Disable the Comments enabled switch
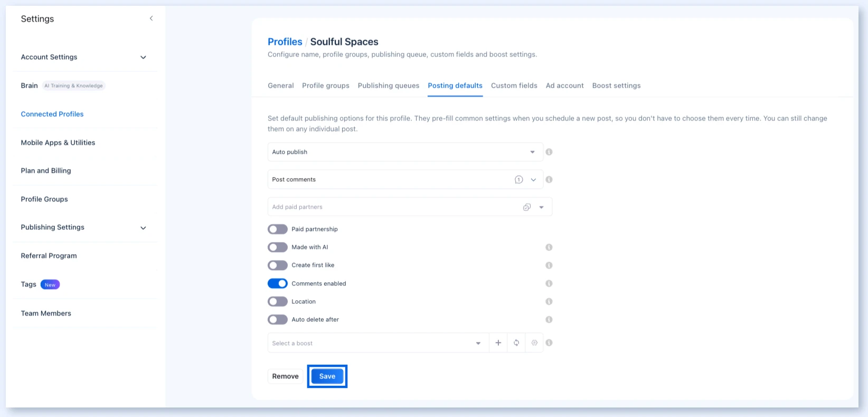 pyautogui.click(x=278, y=284)
